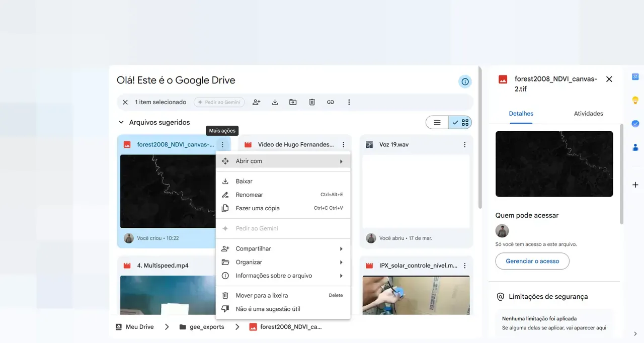
Task: Click the share person-plus toolbar icon
Action: pyautogui.click(x=257, y=102)
